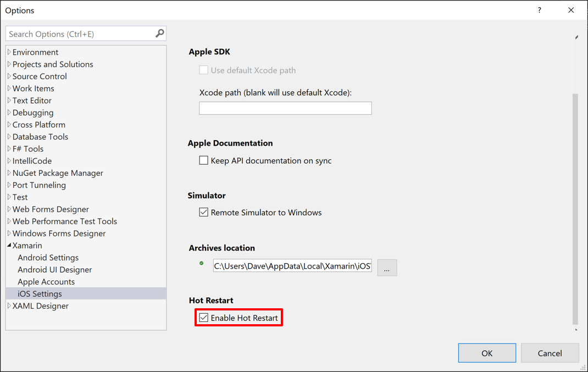Image resolution: width=588 pixels, height=372 pixels.
Task: Click the green status icon beside Archives location
Action: (202, 264)
